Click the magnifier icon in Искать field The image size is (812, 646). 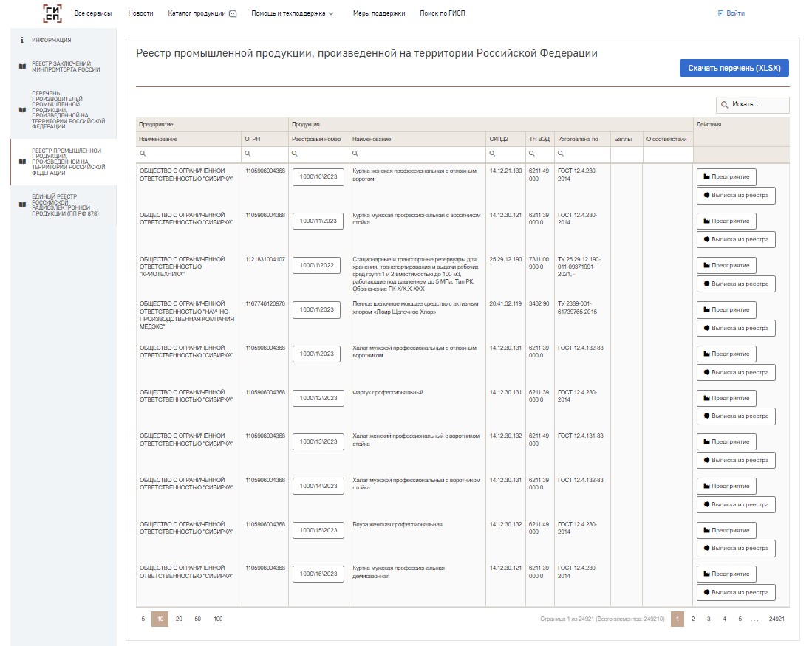point(725,106)
